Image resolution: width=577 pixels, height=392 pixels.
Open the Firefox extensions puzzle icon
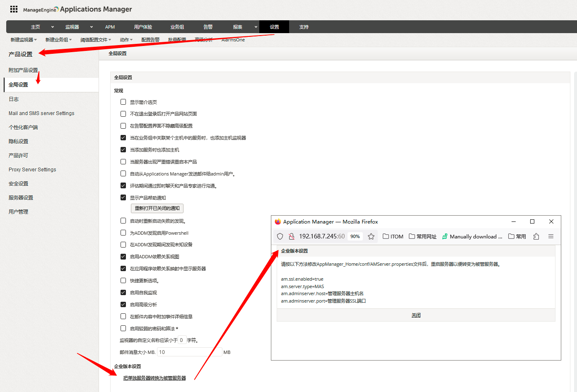coord(536,236)
